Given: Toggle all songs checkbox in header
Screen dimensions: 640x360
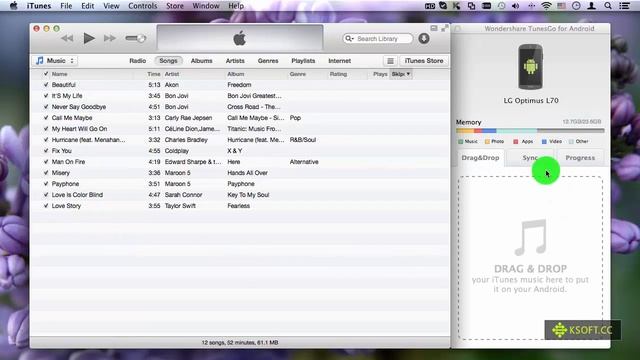Looking at the screenshot, I should point(46,74).
